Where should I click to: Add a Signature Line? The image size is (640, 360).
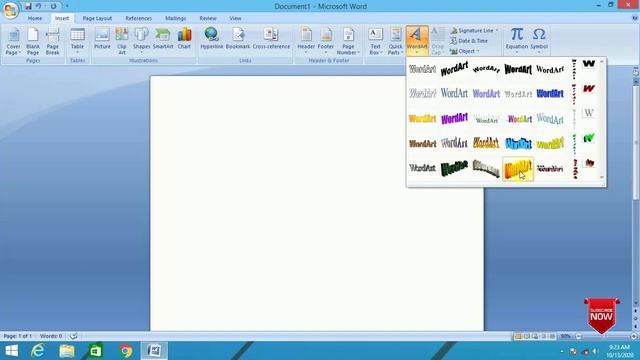point(474,31)
